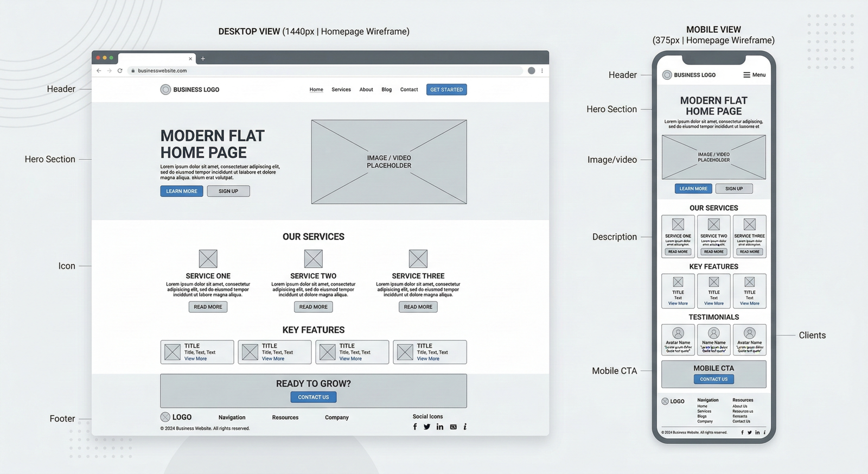This screenshot has height=474, width=868.
Task: Click the mobile Sign Up button
Action: tap(734, 188)
